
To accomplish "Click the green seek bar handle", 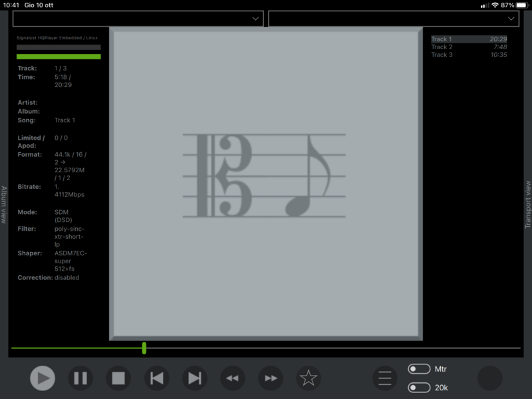I will pyautogui.click(x=144, y=348).
